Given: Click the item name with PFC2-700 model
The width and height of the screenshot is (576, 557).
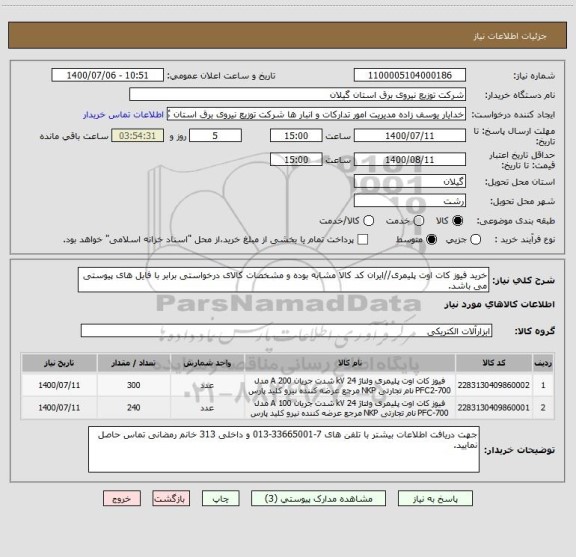Looking at the screenshot, I should pyautogui.click(x=350, y=385).
